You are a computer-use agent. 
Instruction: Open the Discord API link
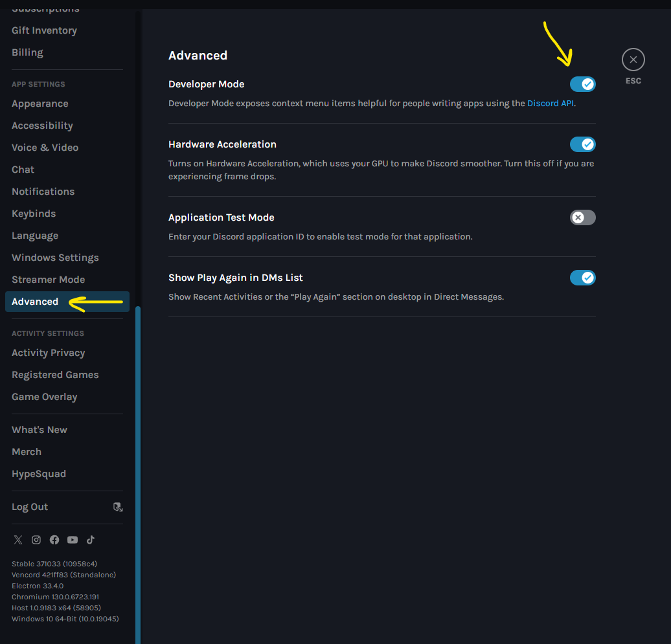[x=550, y=103]
